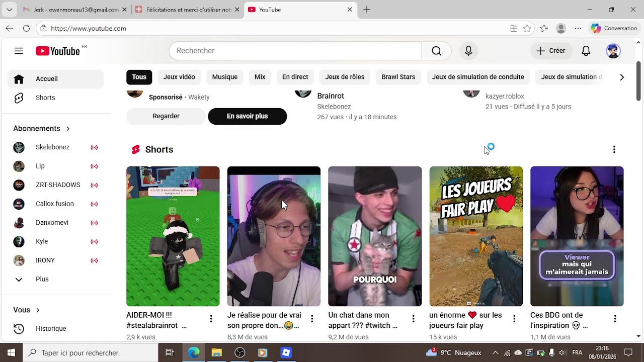Start voice search with the microphone icon
Image resolution: width=644 pixels, height=362 pixels.
[x=468, y=51]
